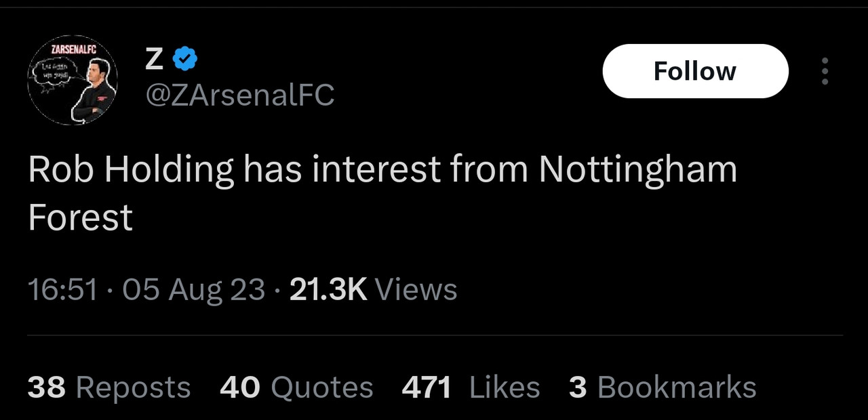
Task: Click the 16:51 timestamp
Action: (x=62, y=290)
